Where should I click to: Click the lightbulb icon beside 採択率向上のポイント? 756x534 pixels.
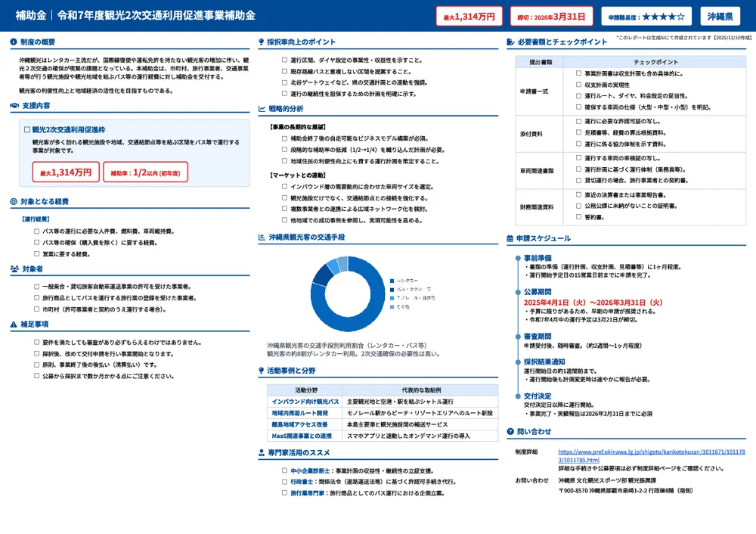tap(261, 42)
